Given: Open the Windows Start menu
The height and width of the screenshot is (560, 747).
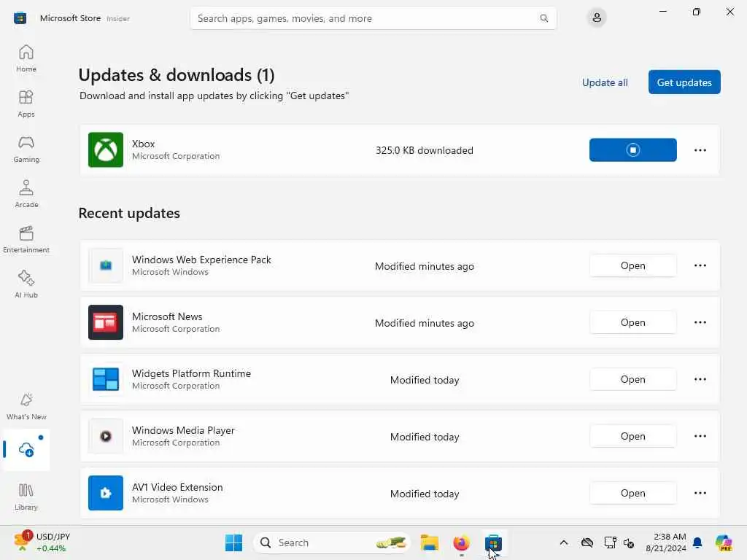Looking at the screenshot, I should click(x=233, y=542).
